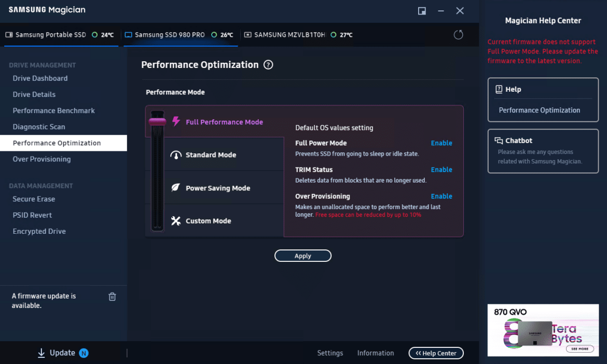Click 'Deletes data from blocks' description text

361,180
